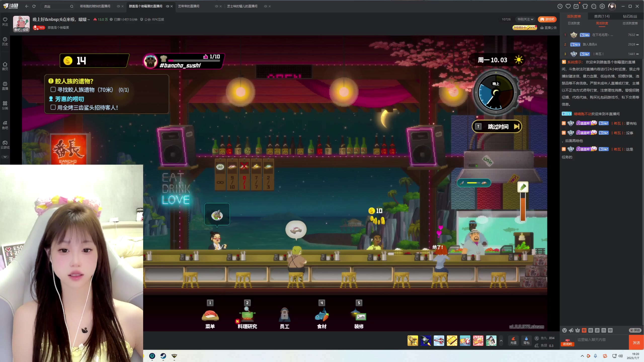Toggle the 超 chat filter

[x=591, y=330]
